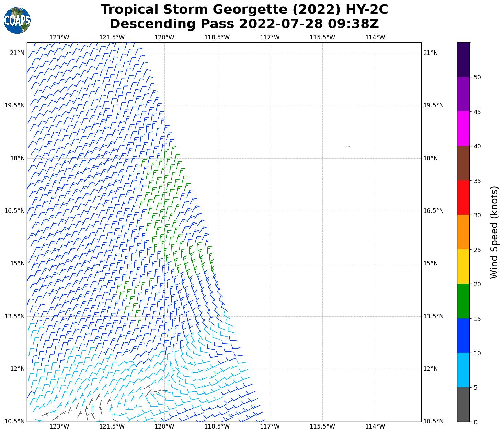Click the Descending Pass timestamp subtitle

click(244, 24)
